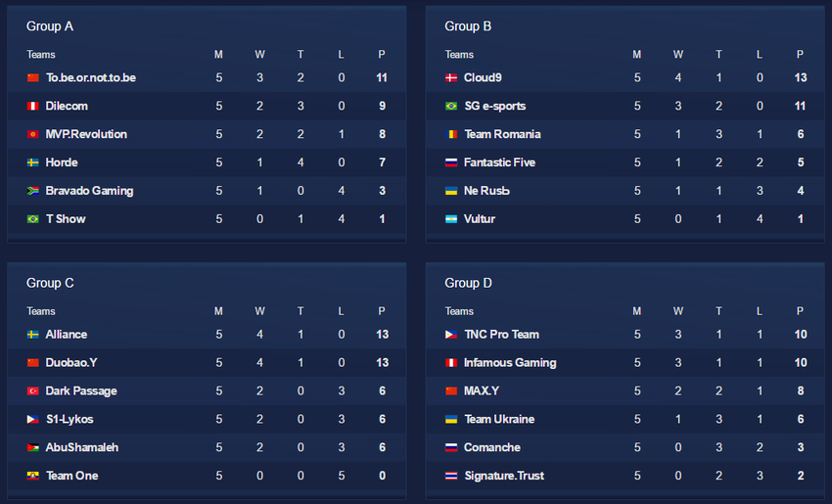The image size is (832, 504).
Task: Open the To.be.or.not.to.be team link
Action: 91,77
